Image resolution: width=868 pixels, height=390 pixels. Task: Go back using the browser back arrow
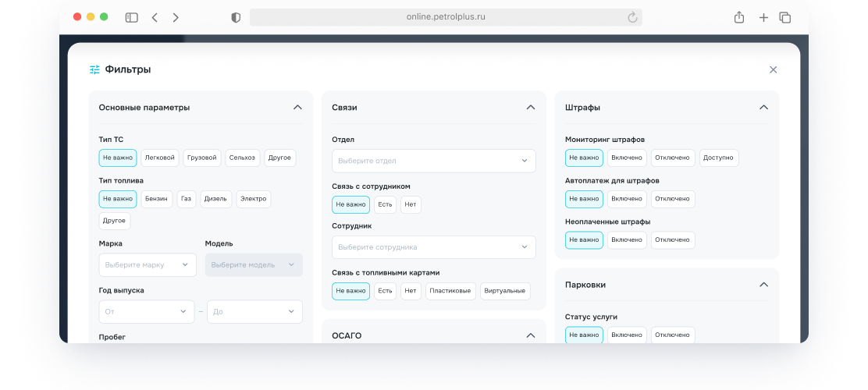point(155,17)
